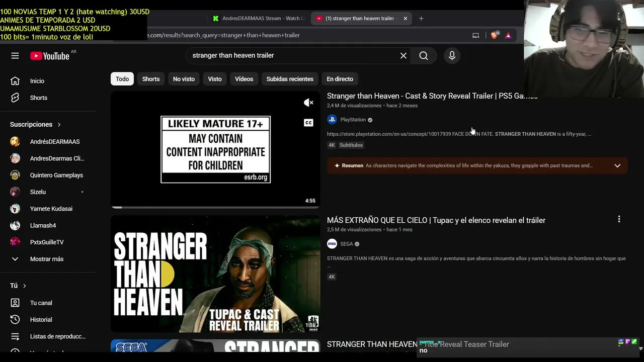The width and height of the screenshot is (644, 362).
Task: Click the SEGA channel name
Action: tap(347, 244)
